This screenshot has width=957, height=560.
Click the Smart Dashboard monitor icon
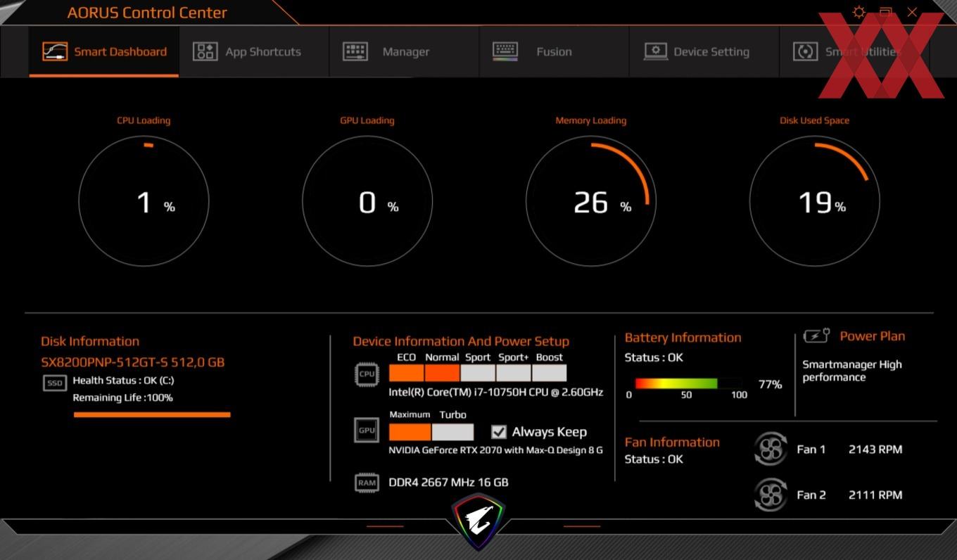(x=55, y=51)
